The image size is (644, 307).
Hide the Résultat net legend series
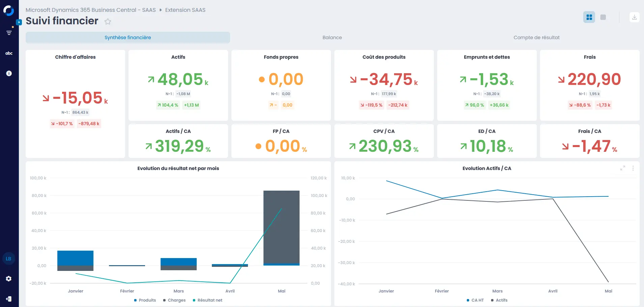[x=207, y=300]
